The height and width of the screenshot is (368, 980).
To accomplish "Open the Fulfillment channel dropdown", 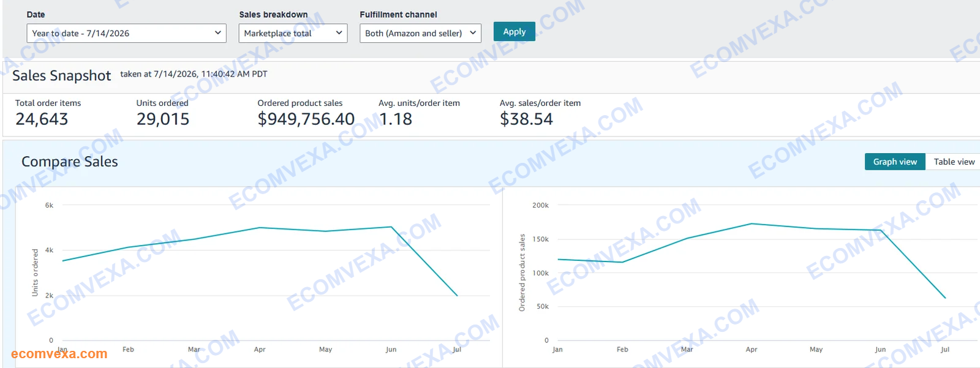I will (420, 33).
